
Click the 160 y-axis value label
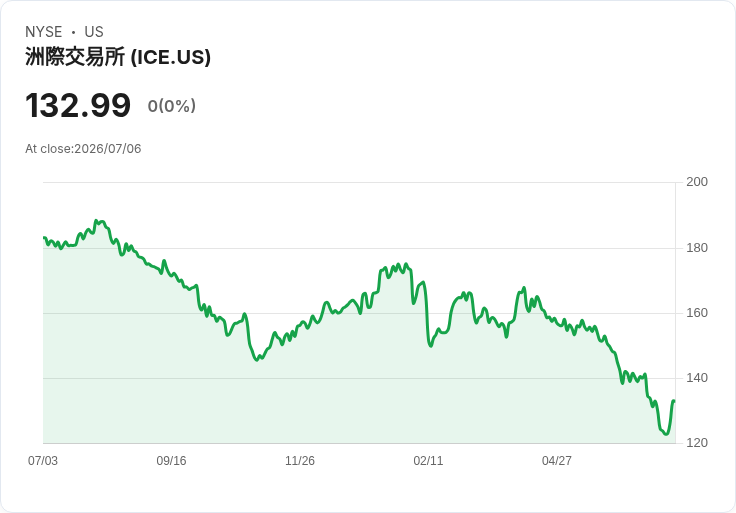point(697,313)
